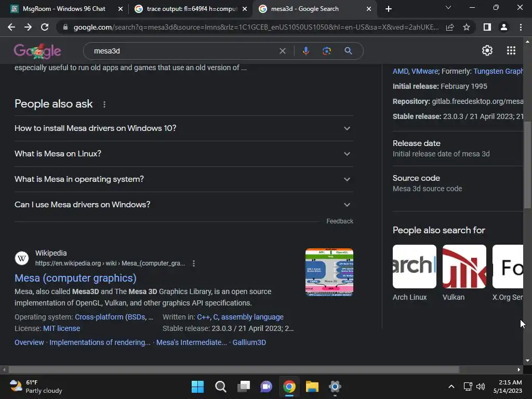Close the mesa3d search tab

click(x=369, y=9)
